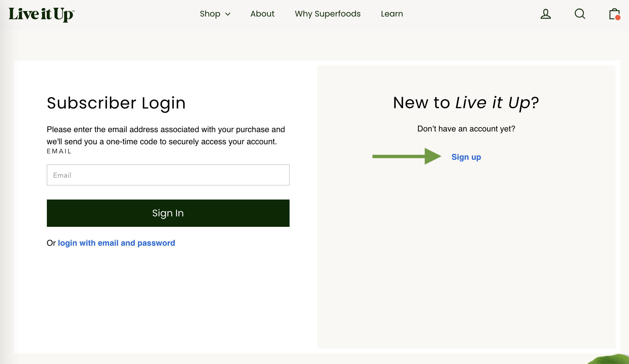Follow the Sign up link

pyautogui.click(x=466, y=157)
